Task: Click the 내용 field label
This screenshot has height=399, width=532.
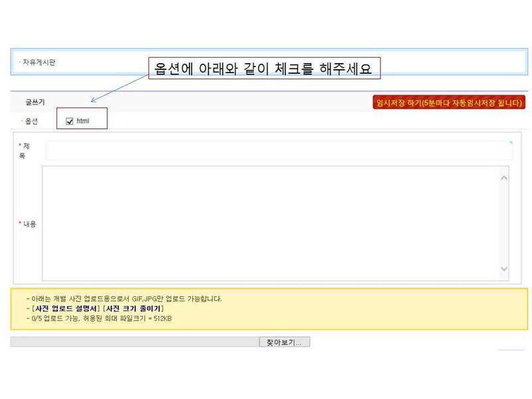Action: (29, 224)
